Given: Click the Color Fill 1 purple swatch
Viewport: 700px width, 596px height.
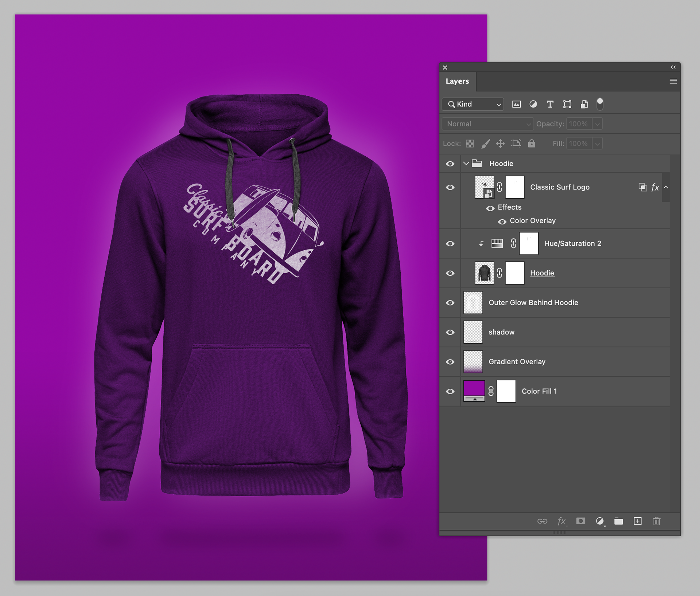Looking at the screenshot, I should click(474, 388).
